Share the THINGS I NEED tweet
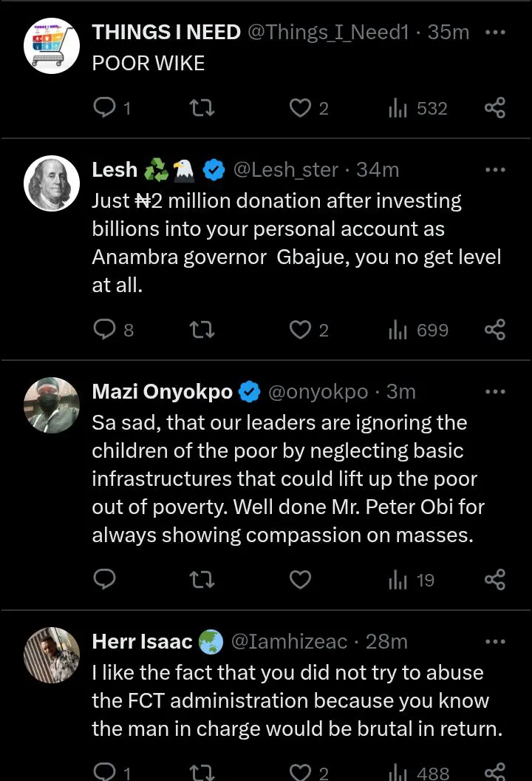This screenshot has height=781, width=532. [494, 109]
